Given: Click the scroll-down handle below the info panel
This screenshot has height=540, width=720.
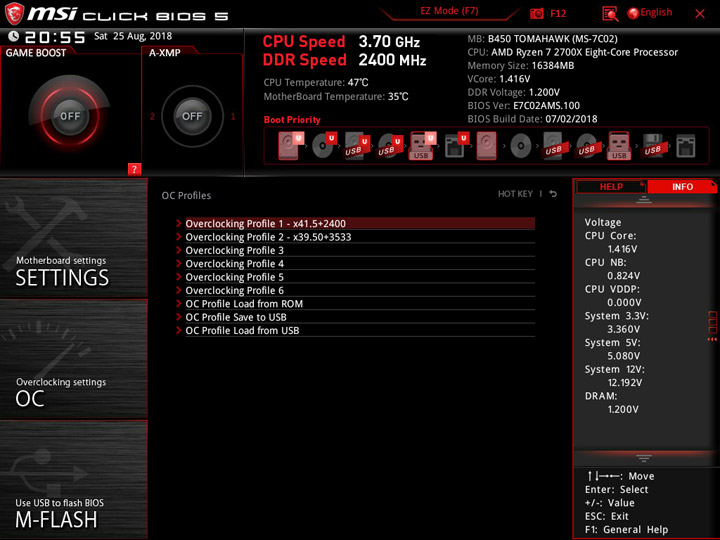Looking at the screenshot, I should [x=644, y=458].
